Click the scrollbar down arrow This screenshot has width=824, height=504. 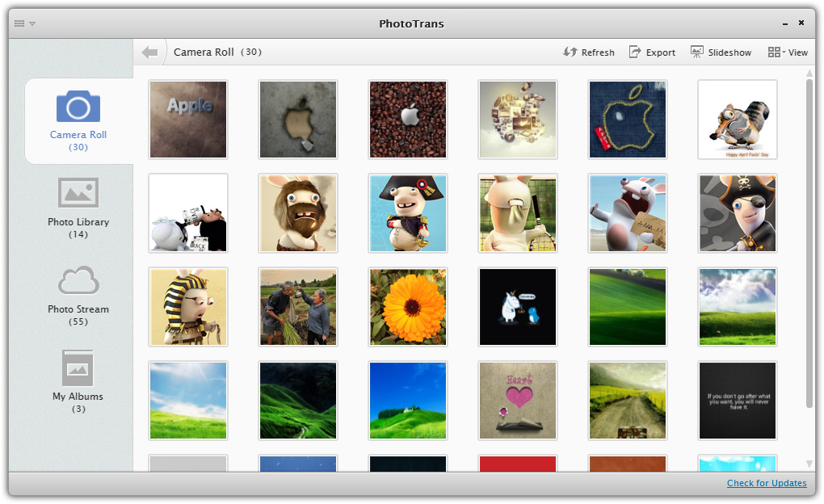809,464
